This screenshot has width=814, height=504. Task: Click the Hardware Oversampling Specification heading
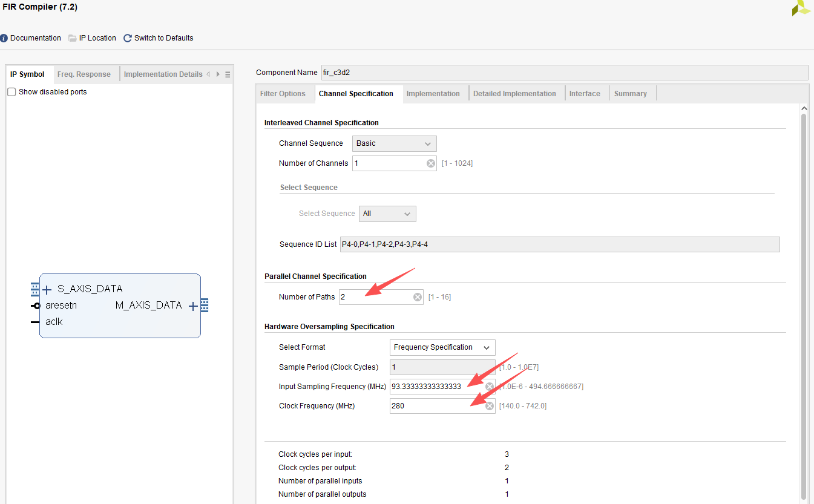pyautogui.click(x=329, y=327)
